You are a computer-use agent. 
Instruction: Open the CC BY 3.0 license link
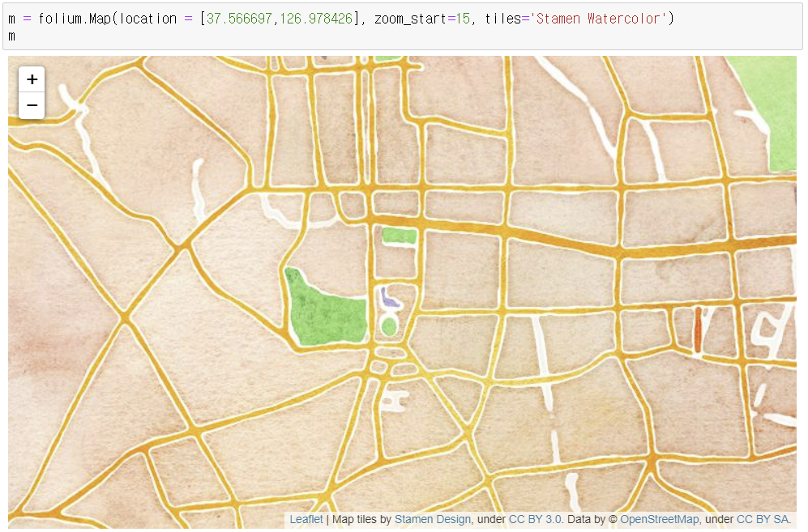click(534, 519)
